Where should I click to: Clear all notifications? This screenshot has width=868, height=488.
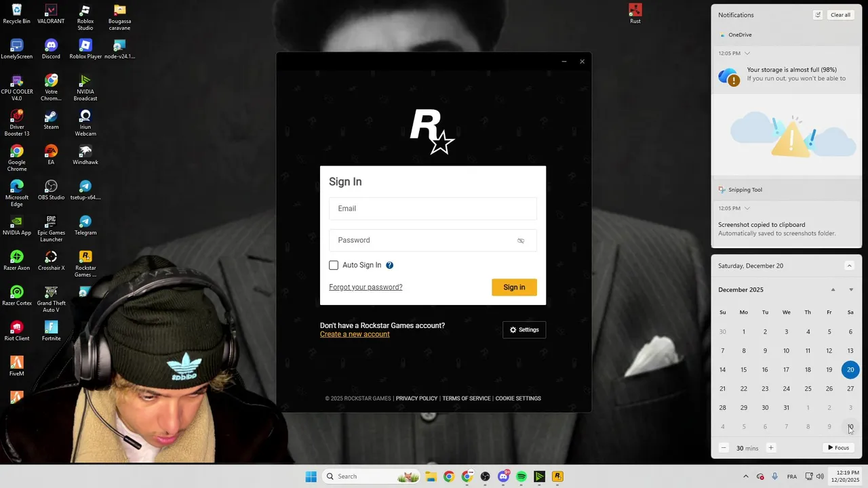[840, 15]
